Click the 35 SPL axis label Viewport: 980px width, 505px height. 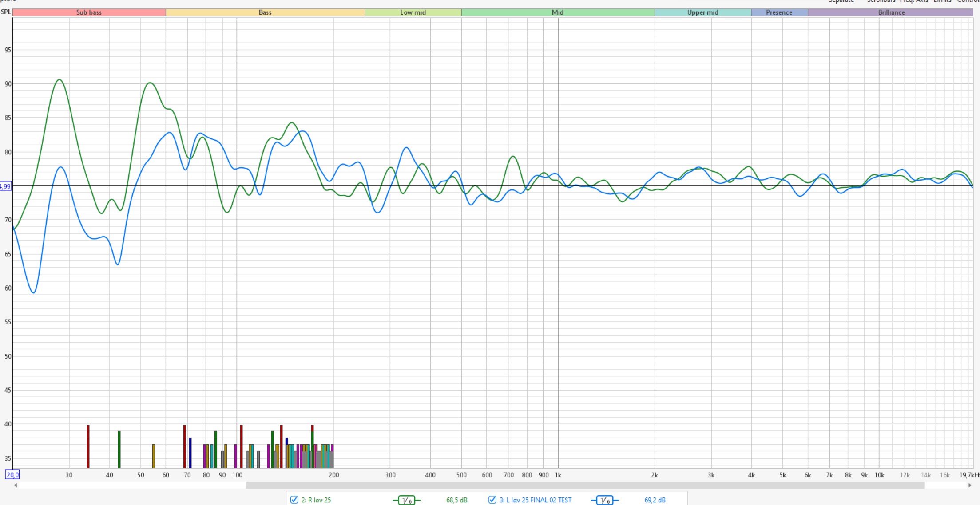click(8, 458)
